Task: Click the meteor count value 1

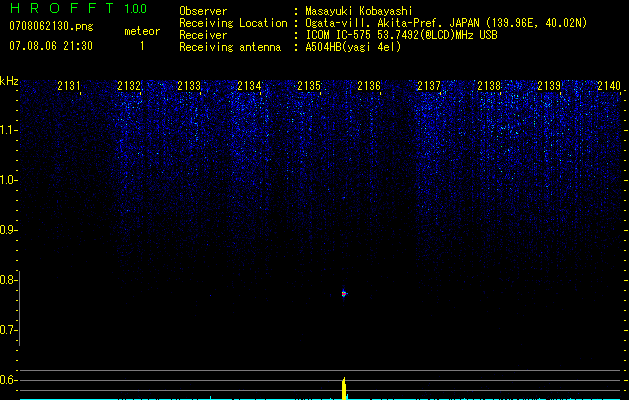Action: 142,46
